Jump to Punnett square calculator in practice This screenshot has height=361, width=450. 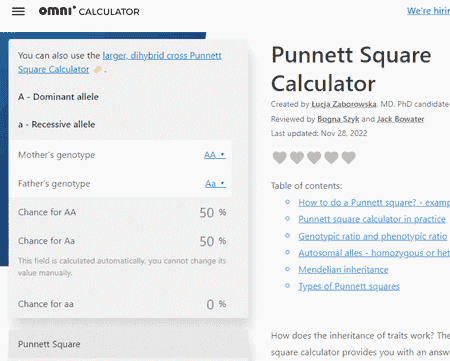(372, 219)
